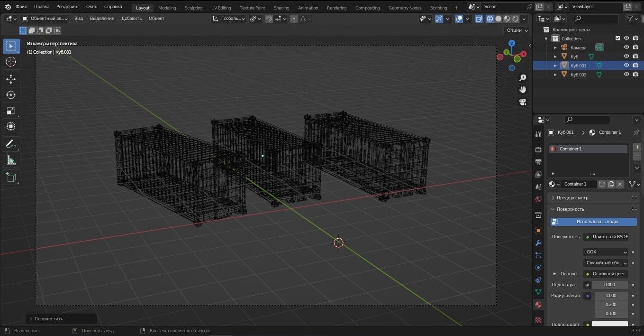The image size is (644, 336).
Task: Expand the Переместить operator panel
Action: [61, 318]
